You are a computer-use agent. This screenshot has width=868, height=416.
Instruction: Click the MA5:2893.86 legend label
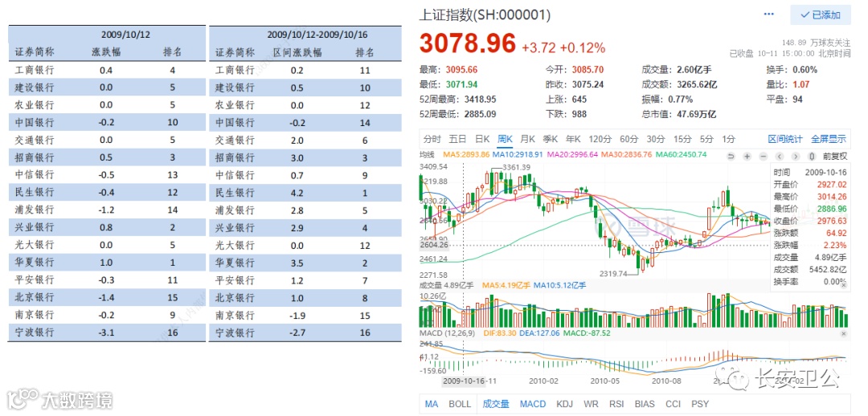pos(468,155)
